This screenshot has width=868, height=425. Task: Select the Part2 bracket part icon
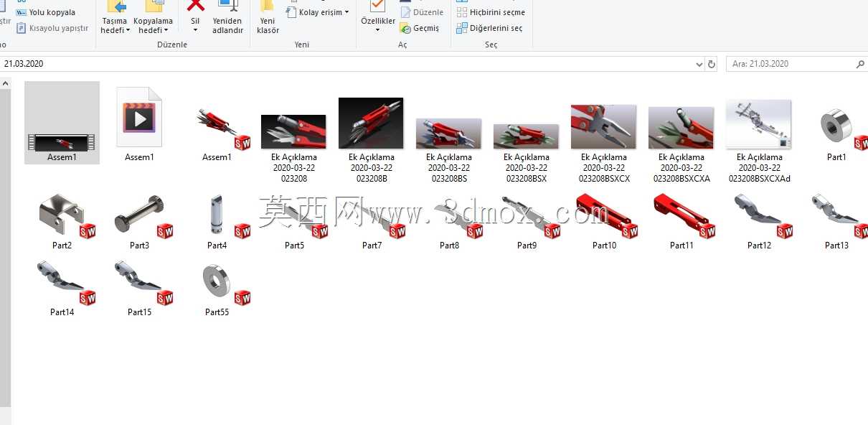pos(66,215)
